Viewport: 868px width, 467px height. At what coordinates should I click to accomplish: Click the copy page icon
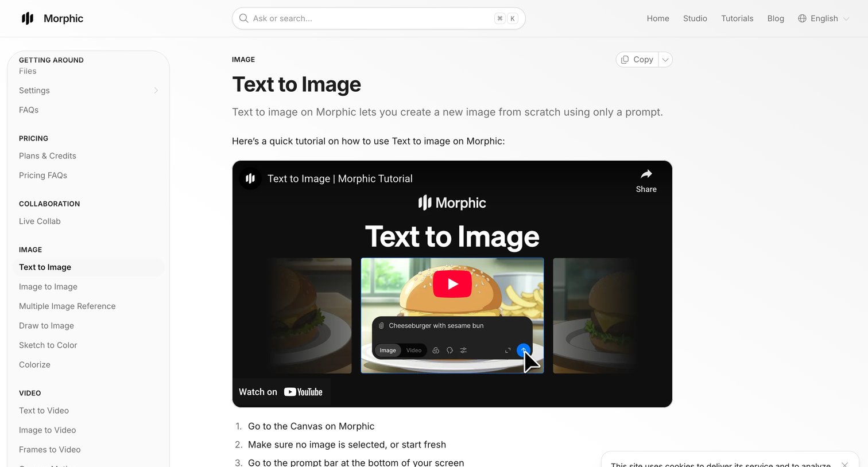point(625,60)
